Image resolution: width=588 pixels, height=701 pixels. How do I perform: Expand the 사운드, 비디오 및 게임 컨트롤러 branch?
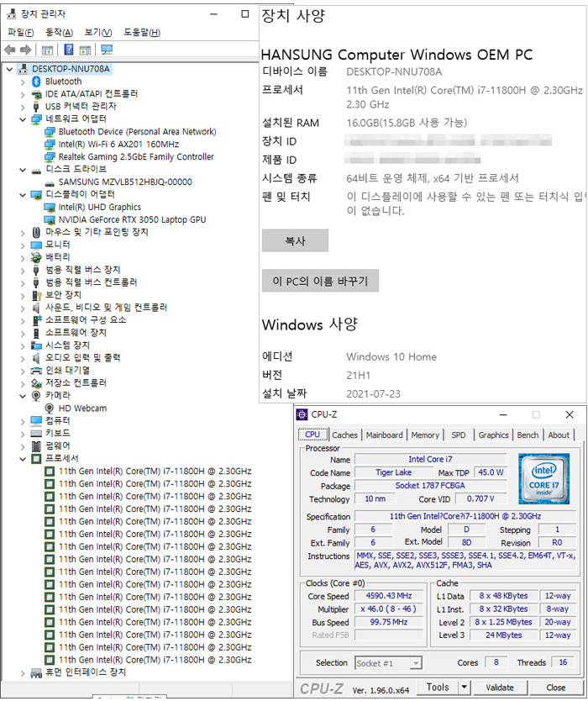click(23, 308)
